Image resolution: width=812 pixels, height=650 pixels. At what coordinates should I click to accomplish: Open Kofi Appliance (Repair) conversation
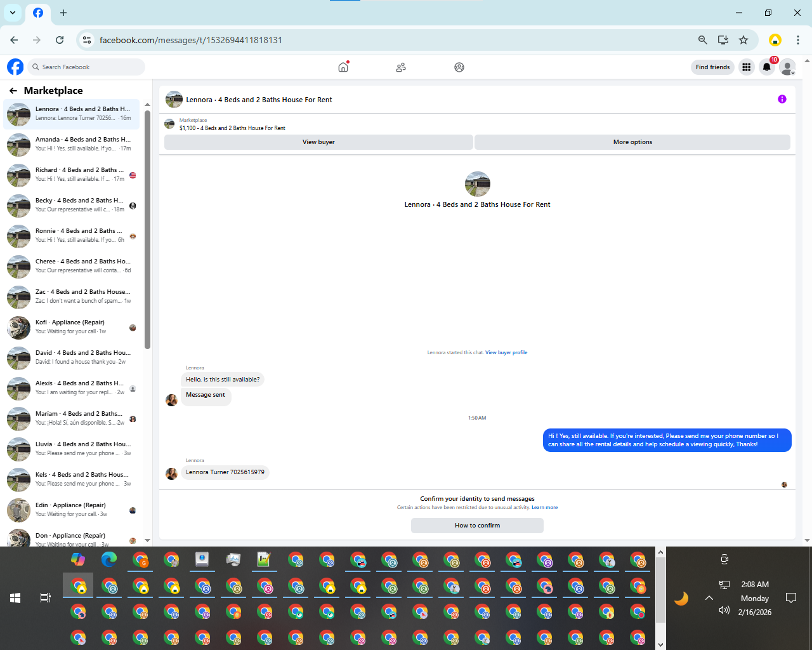click(72, 328)
